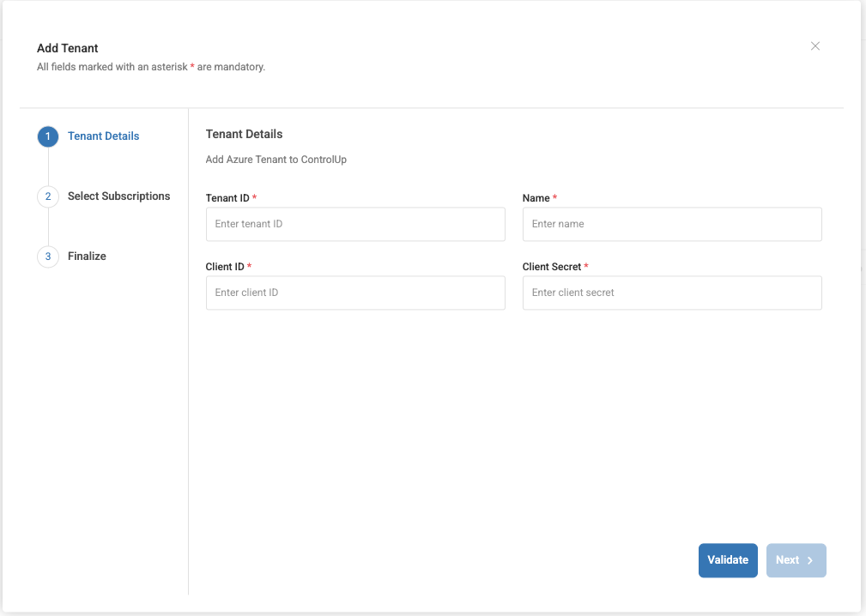
Task: Go to the Finalize step
Action: click(87, 256)
